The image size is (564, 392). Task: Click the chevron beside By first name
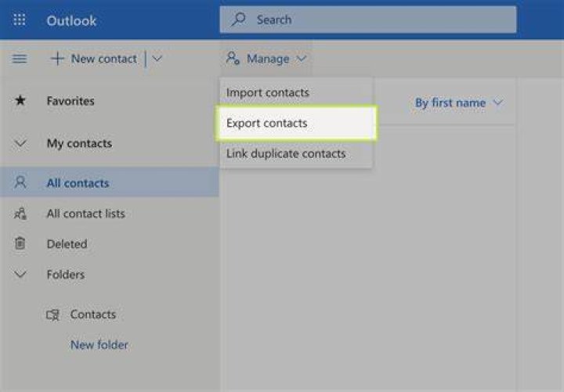[498, 102]
